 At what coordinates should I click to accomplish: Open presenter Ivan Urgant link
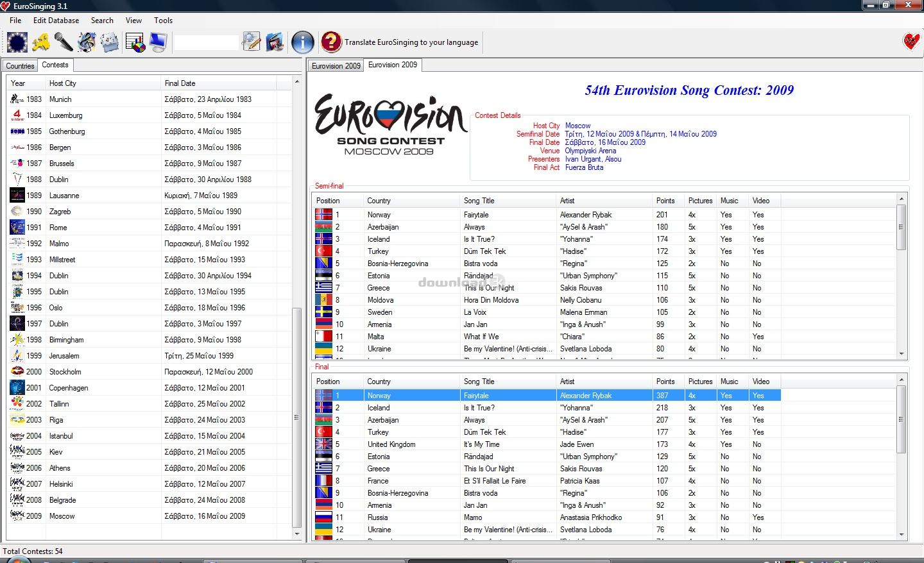[583, 159]
